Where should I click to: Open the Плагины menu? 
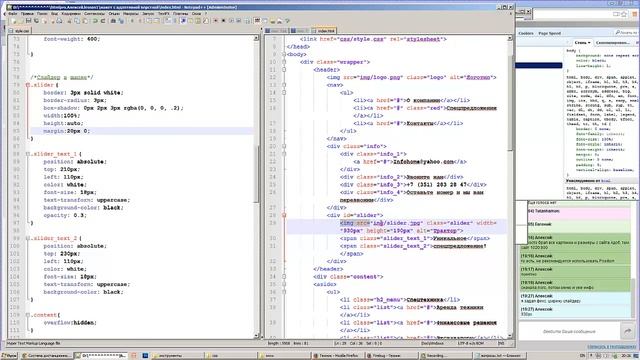tap(180, 13)
